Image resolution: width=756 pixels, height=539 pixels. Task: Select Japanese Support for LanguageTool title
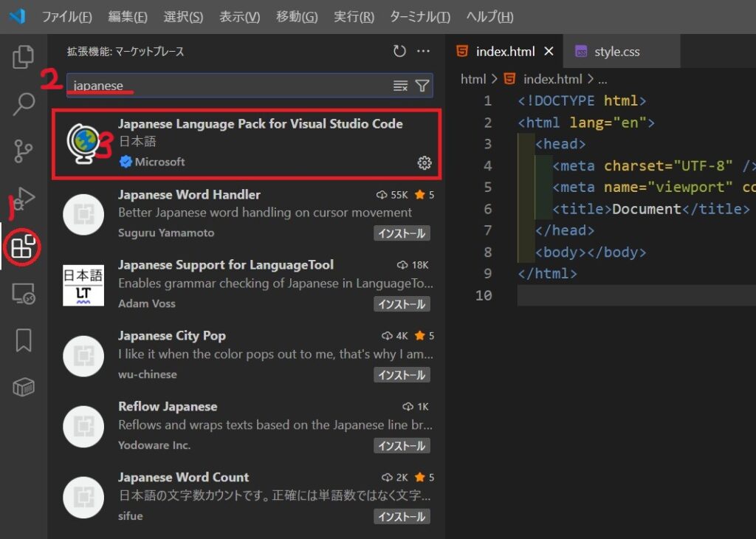click(226, 265)
